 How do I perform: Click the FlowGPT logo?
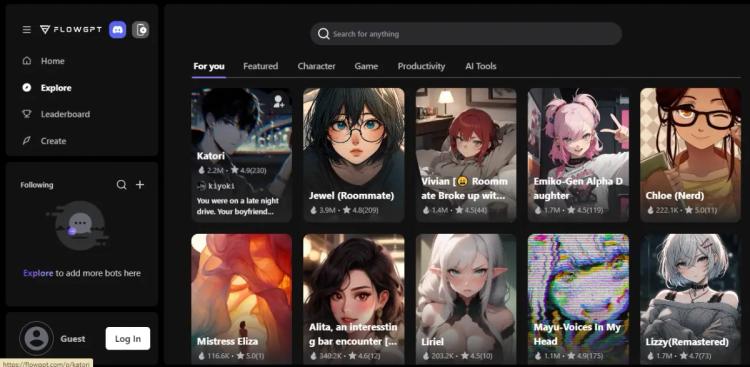[x=71, y=30]
